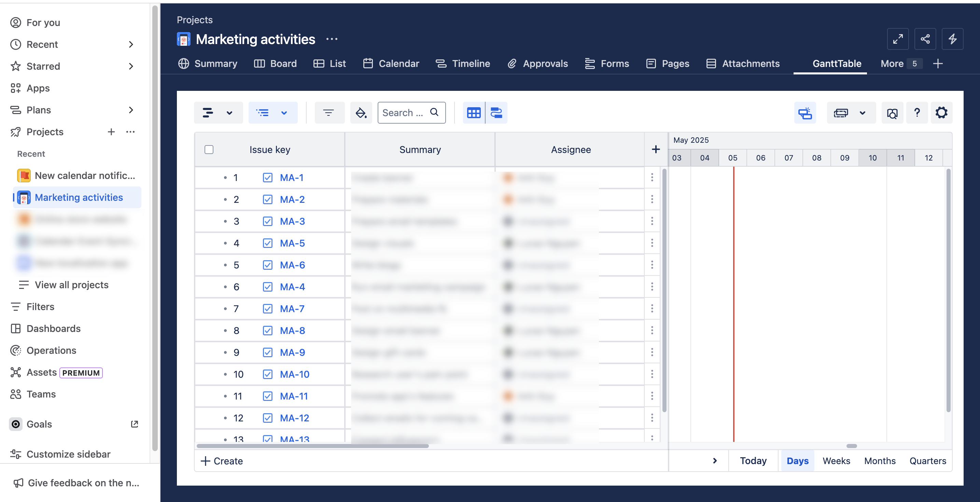Viewport: 980px width, 502px height.
Task: Open GanttTable settings gear icon
Action: [x=941, y=113]
